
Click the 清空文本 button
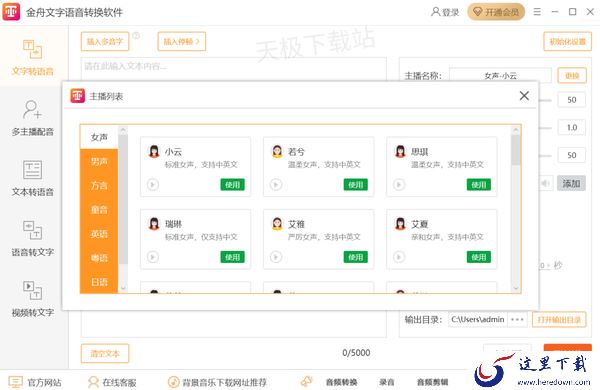coord(105,353)
